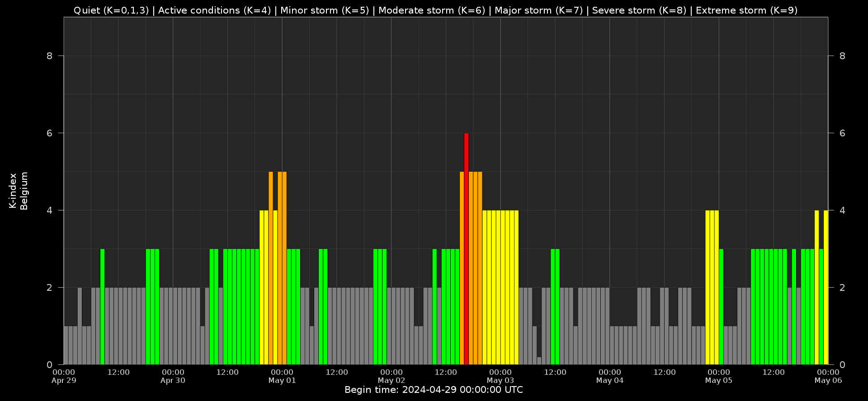
Task: Select the Apr 29 date axis label
Action: [x=64, y=381]
